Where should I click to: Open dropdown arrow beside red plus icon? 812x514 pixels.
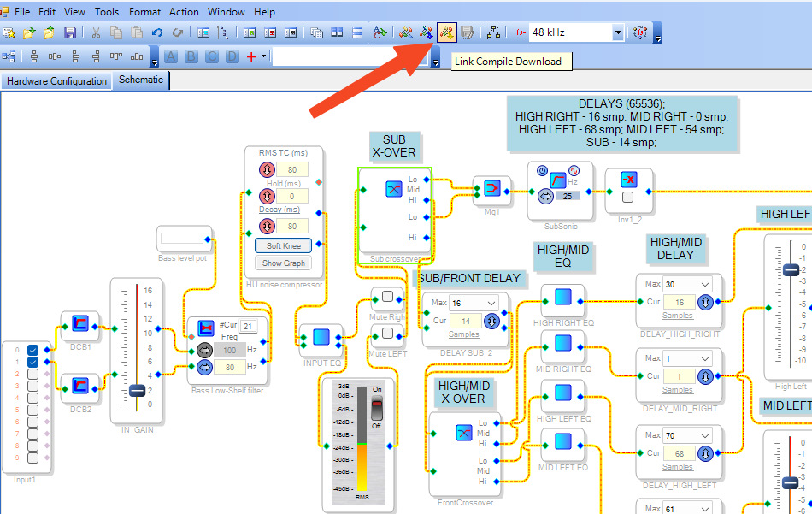tap(263, 56)
